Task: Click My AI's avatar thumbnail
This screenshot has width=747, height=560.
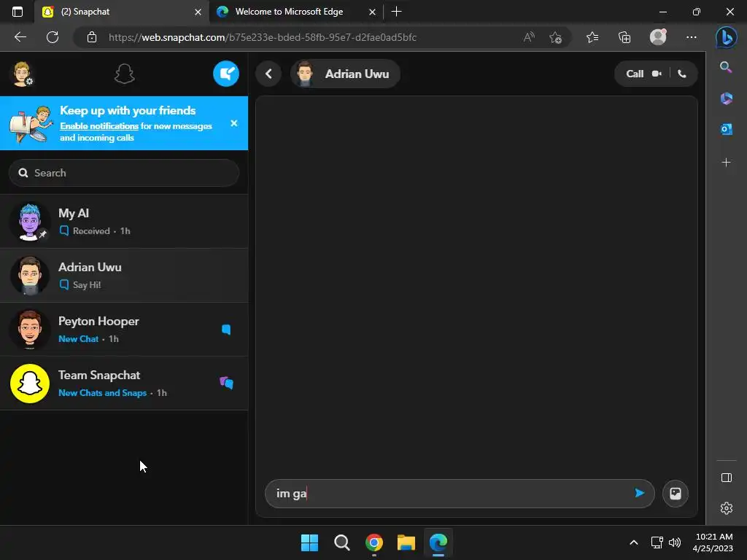Action: click(x=29, y=222)
